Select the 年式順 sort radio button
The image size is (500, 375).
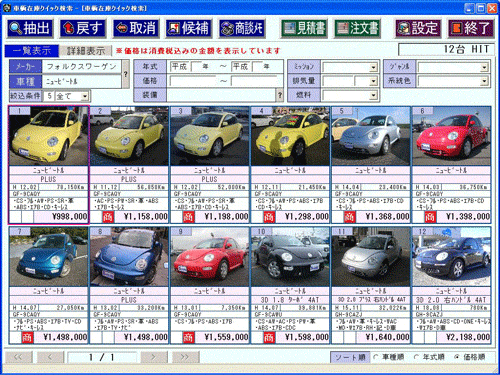(x=416, y=357)
